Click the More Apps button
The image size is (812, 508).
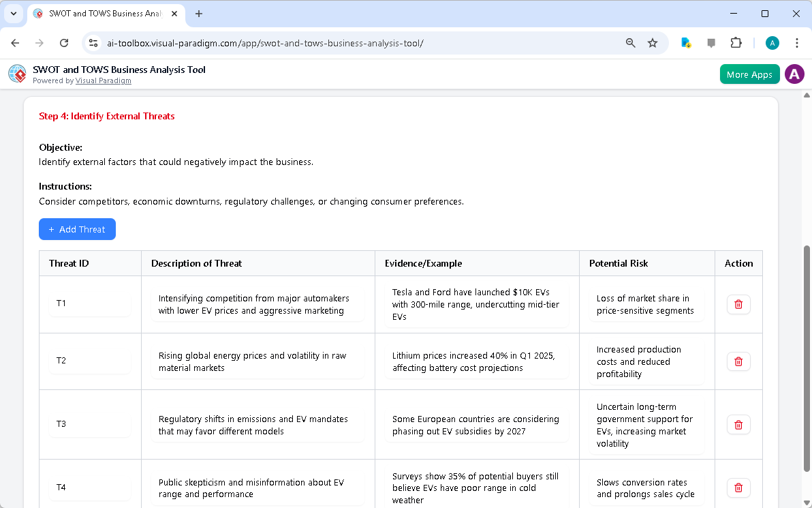tap(749, 74)
